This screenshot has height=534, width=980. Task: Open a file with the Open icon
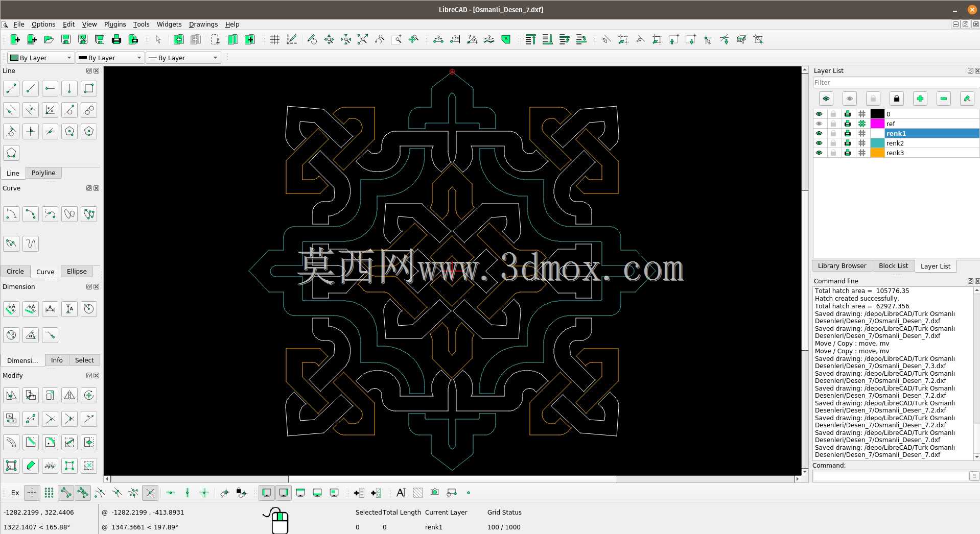tap(49, 39)
